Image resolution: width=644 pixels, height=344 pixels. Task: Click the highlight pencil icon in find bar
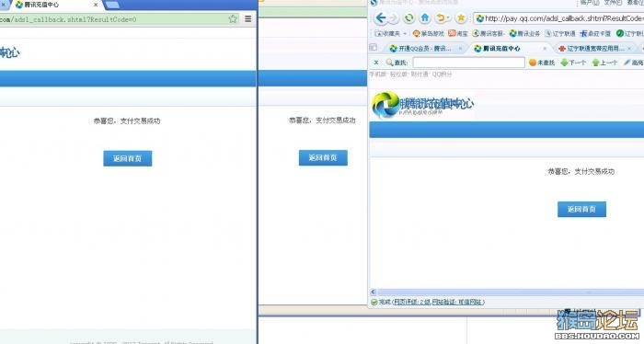(627, 63)
